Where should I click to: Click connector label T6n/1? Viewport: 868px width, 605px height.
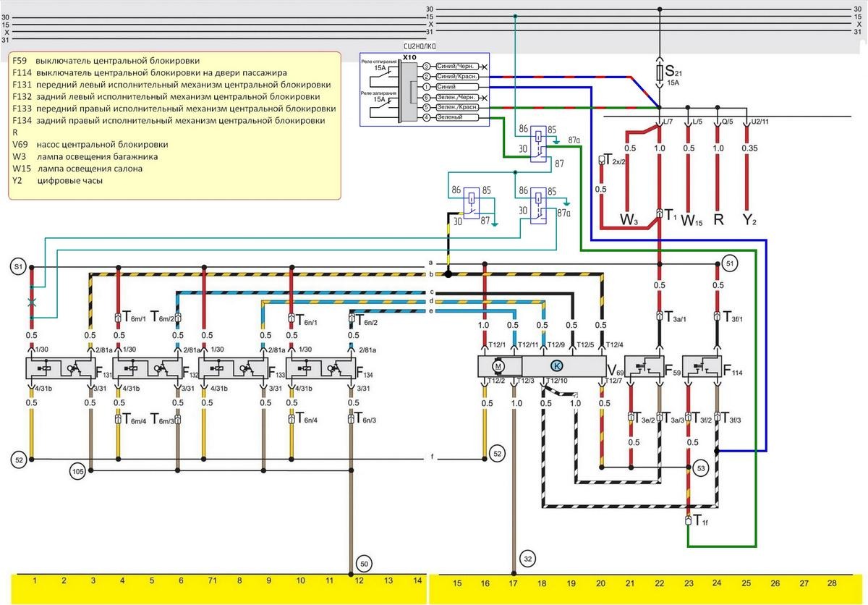tap(307, 317)
